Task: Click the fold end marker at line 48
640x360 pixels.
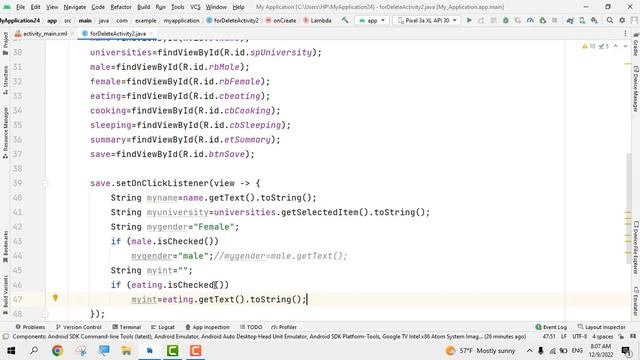Action: pos(45,314)
